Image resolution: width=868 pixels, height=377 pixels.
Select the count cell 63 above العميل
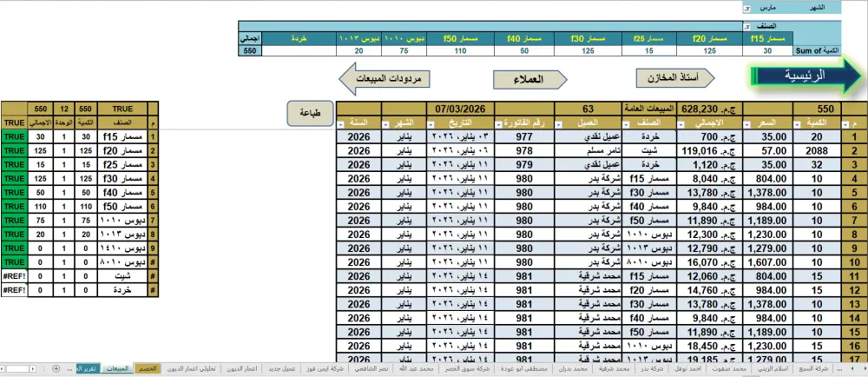coord(589,109)
